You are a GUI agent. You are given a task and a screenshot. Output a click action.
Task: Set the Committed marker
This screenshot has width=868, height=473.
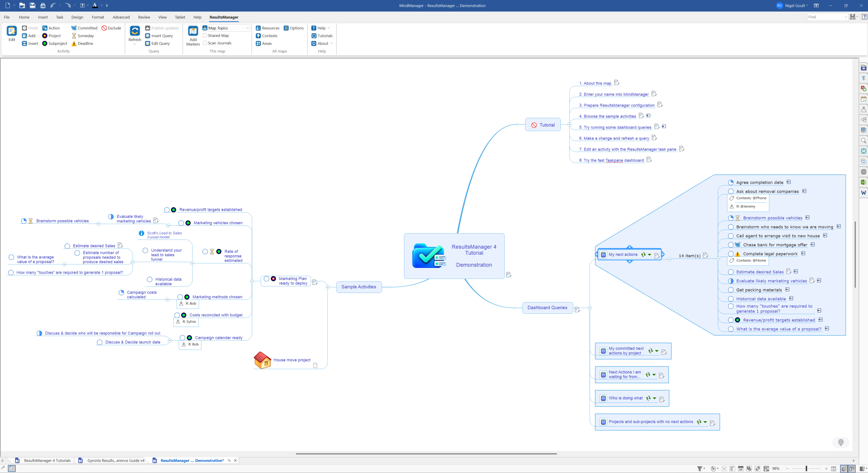click(x=84, y=28)
